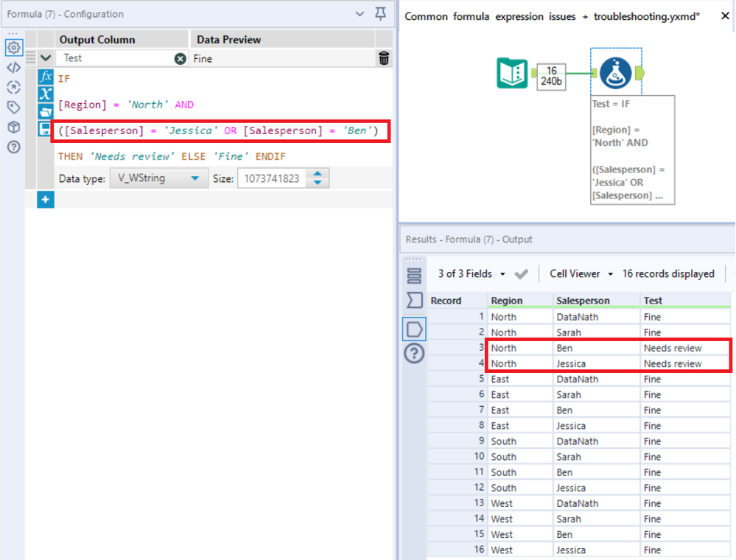Click the columns and constants X icon
736x560 pixels.
coord(46,94)
